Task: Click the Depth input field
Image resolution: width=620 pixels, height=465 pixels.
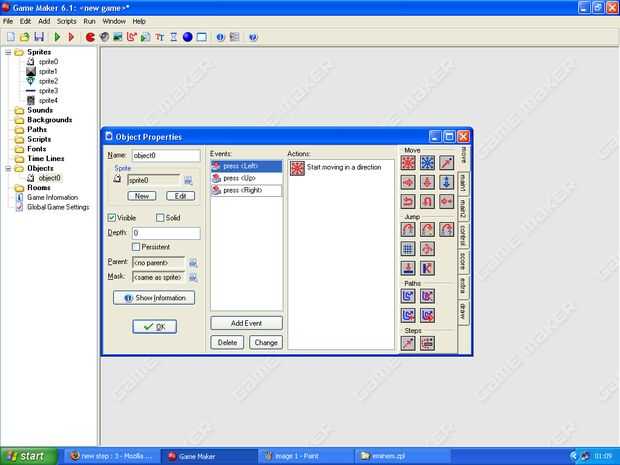Action: click(x=166, y=233)
